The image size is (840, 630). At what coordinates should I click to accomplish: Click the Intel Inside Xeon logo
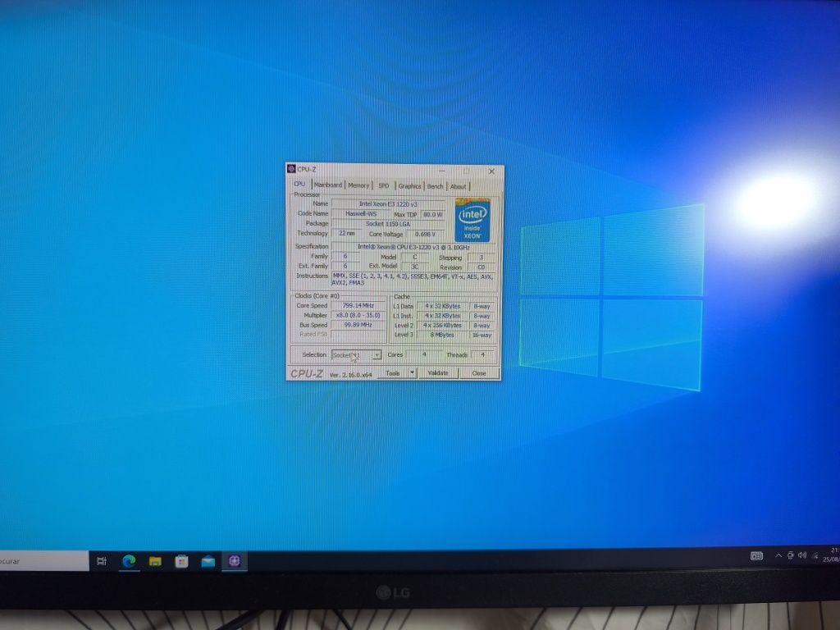pyautogui.click(x=472, y=220)
